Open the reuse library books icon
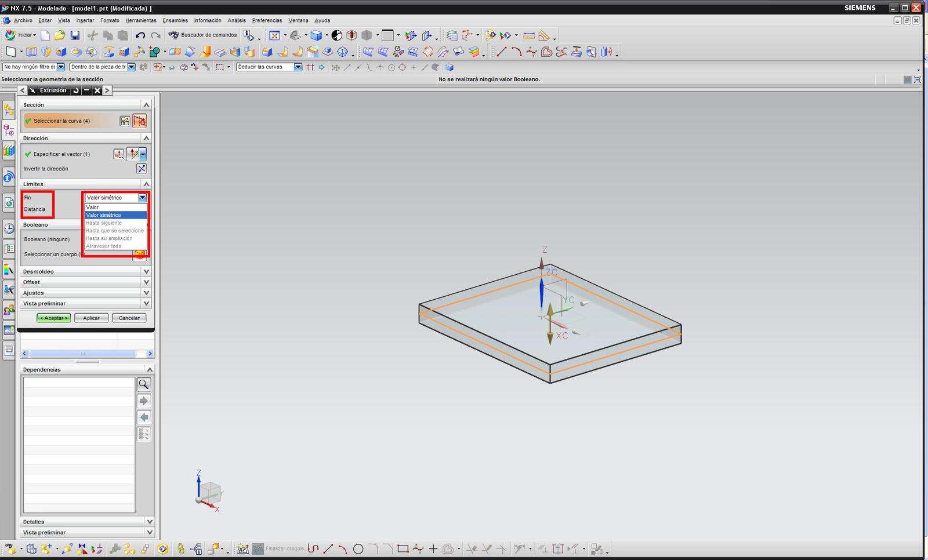 (9, 151)
